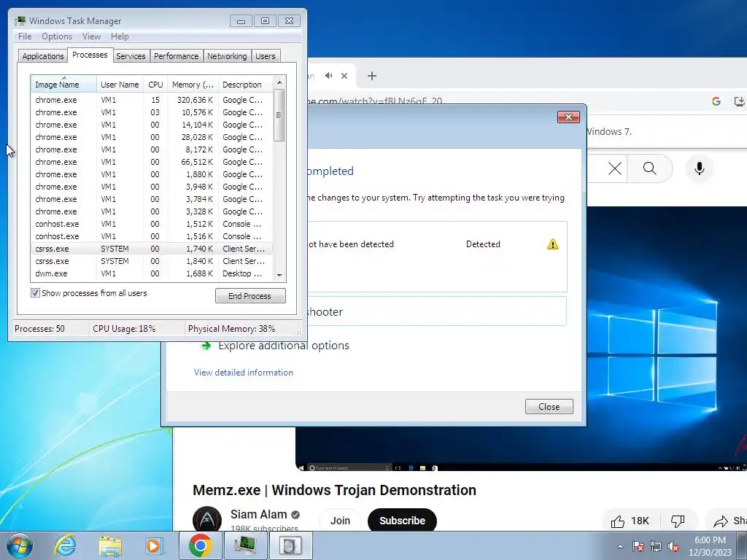Click the yellow warning icon beside Detected

click(553, 244)
